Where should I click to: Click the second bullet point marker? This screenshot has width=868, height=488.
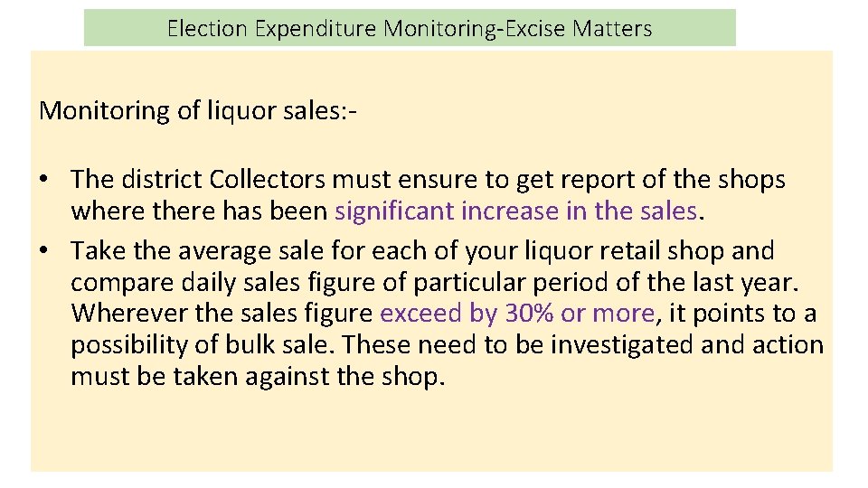click(43, 250)
